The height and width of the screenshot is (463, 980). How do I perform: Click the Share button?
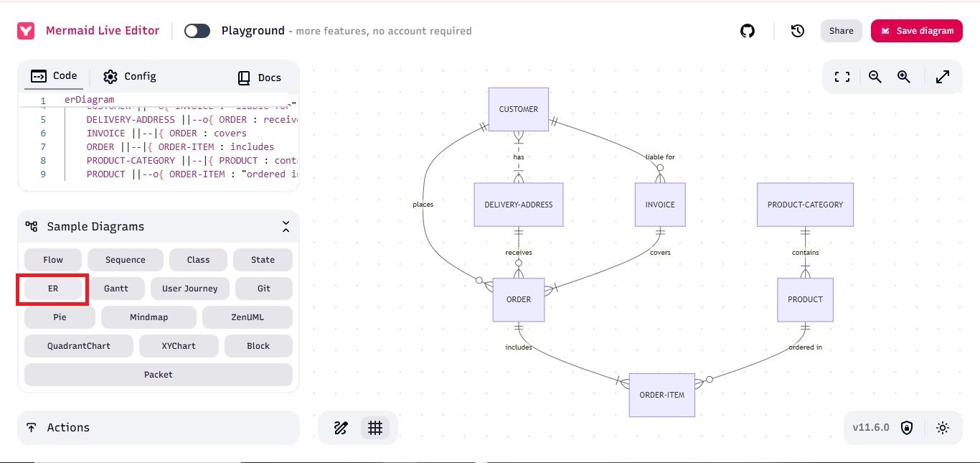click(x=842, y=31)
